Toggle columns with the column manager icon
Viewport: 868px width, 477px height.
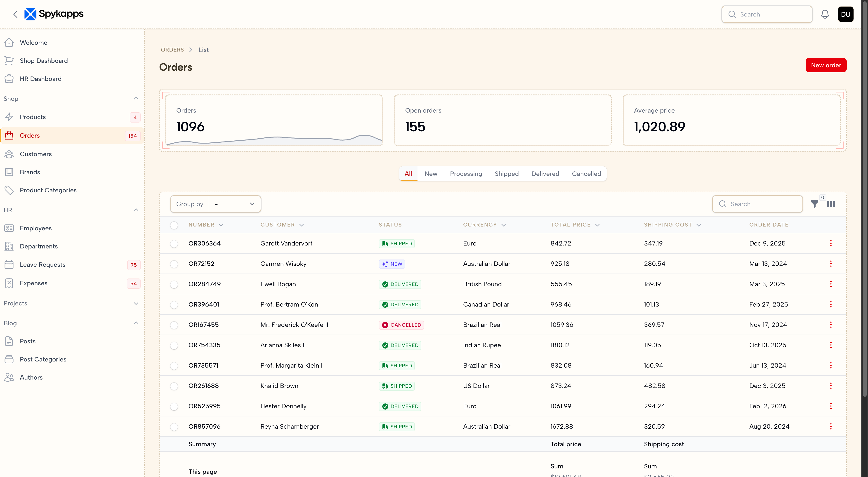click(831, 204)
